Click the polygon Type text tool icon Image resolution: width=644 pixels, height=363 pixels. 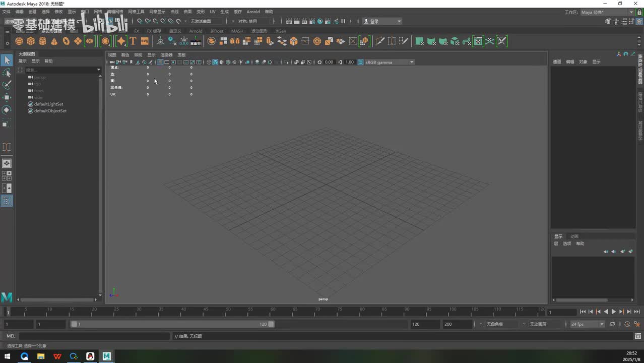[x=133, y=41]
